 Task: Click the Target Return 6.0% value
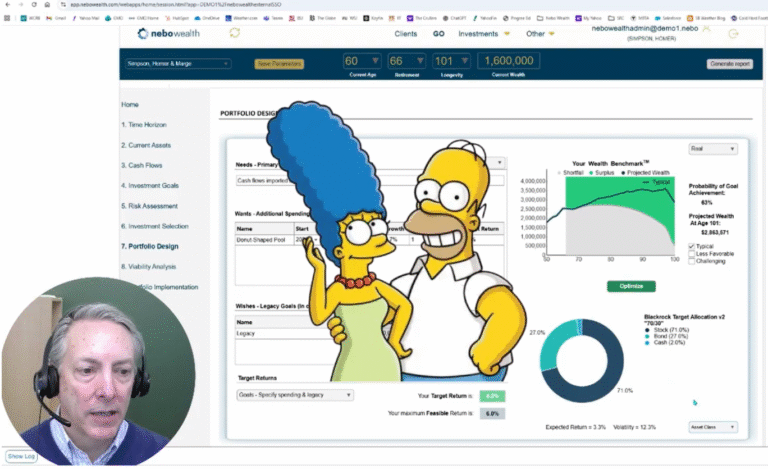492,396
